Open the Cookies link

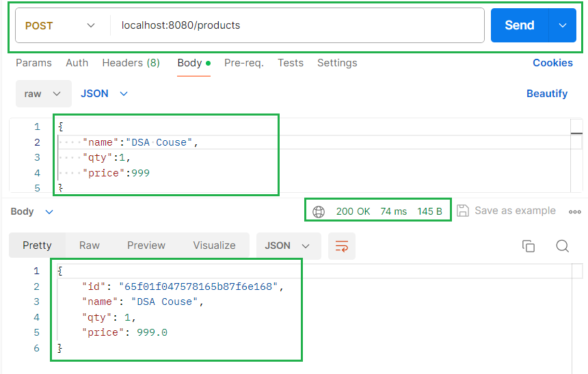tap(552, 63)
